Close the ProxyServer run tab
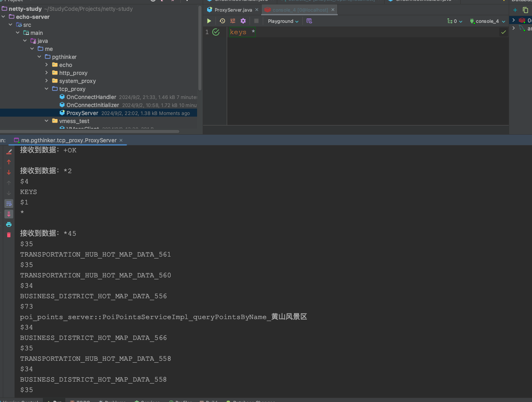 pos(121,140)
